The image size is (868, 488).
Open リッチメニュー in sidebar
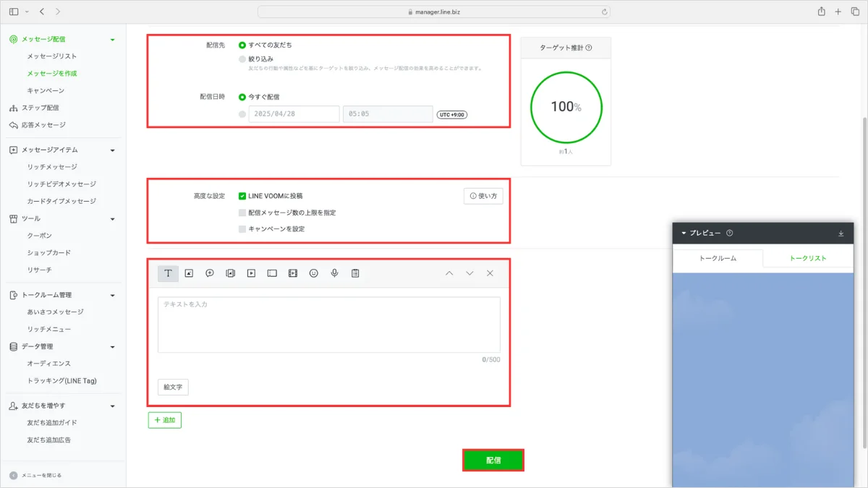49,329
